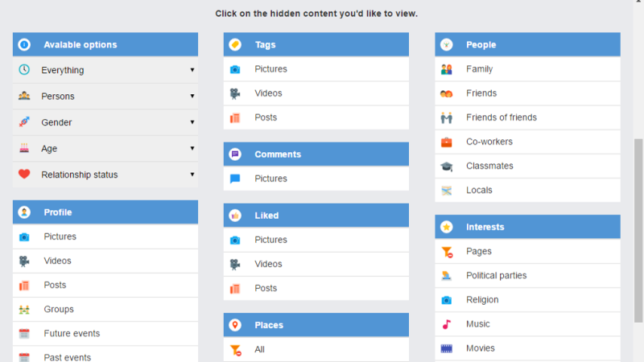Open the Relationship status dropdown arrow
Viewport: 644px width, 362px height.
192,175
